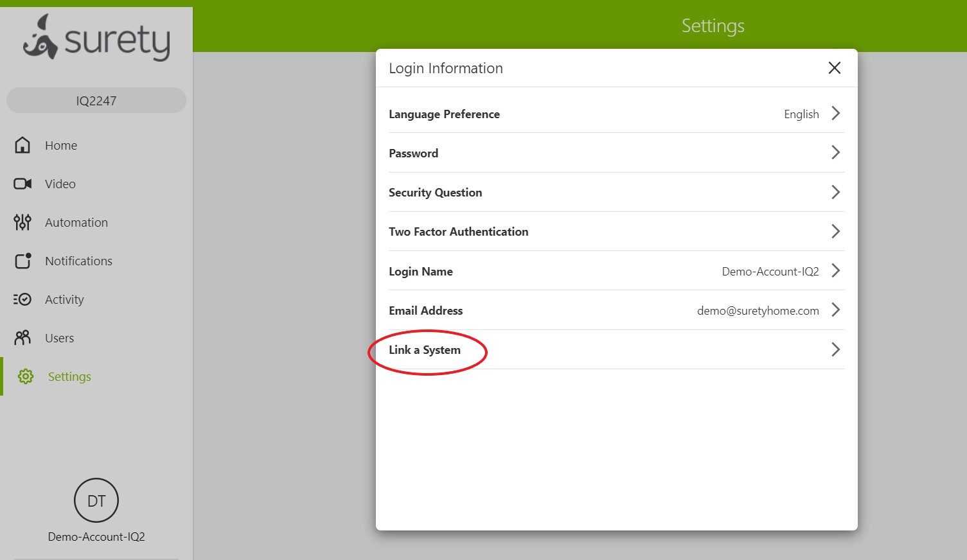This screenshot has width=967, height=560.
Task: Click the surety dog logo
Action: point(96,37)
